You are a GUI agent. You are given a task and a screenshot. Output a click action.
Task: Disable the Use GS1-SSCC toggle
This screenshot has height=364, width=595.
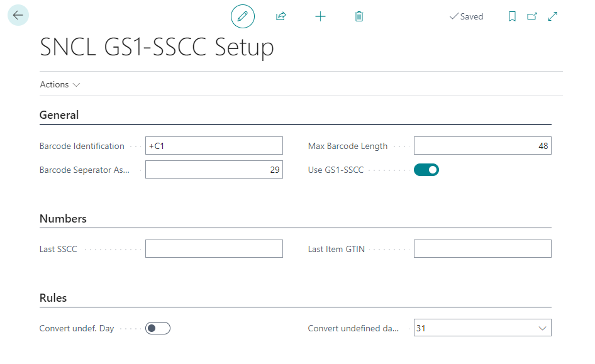[x=426, y=170]
